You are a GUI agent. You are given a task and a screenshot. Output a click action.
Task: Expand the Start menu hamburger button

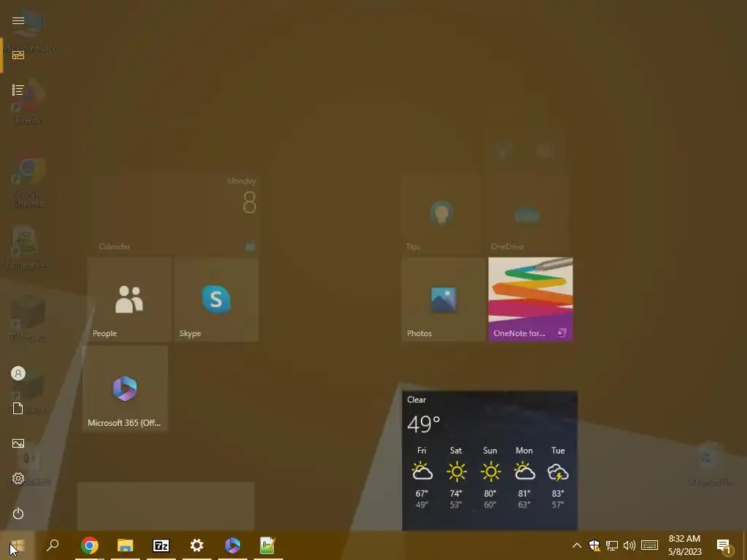(x=18, y=21)
